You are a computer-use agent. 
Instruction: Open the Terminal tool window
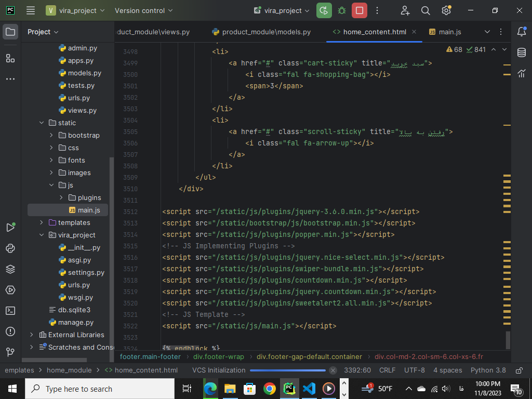pos(10,311)
